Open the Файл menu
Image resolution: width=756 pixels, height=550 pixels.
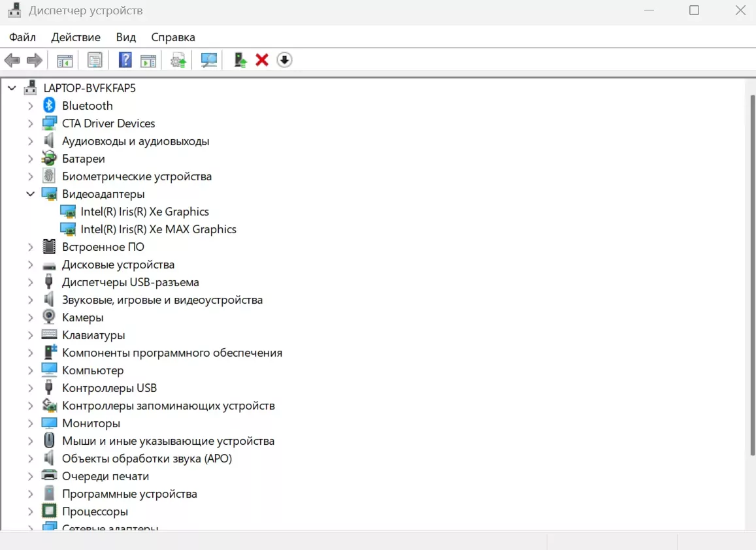(22, 37)
